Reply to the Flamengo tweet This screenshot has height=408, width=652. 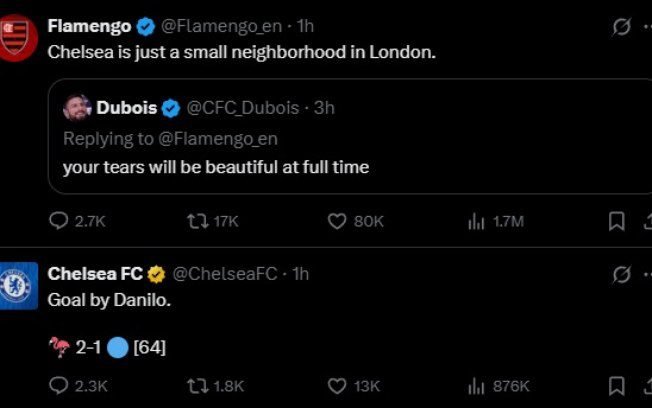click(59, 221)
